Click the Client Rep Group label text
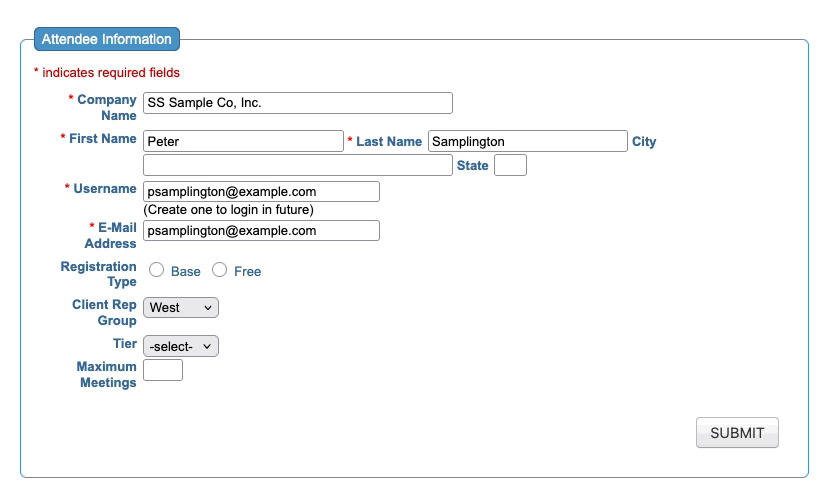 (105, 312)
